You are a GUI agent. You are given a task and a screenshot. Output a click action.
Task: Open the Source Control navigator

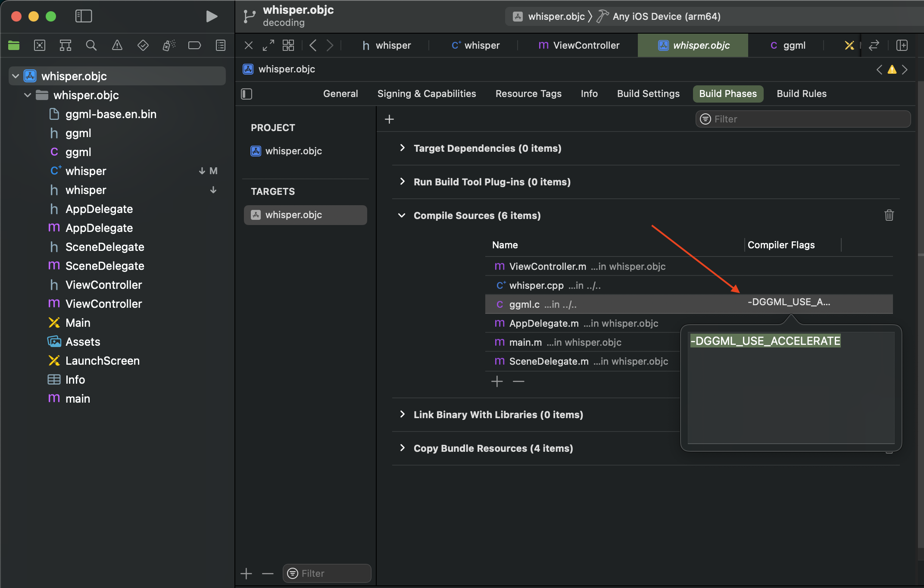(40, 45)
